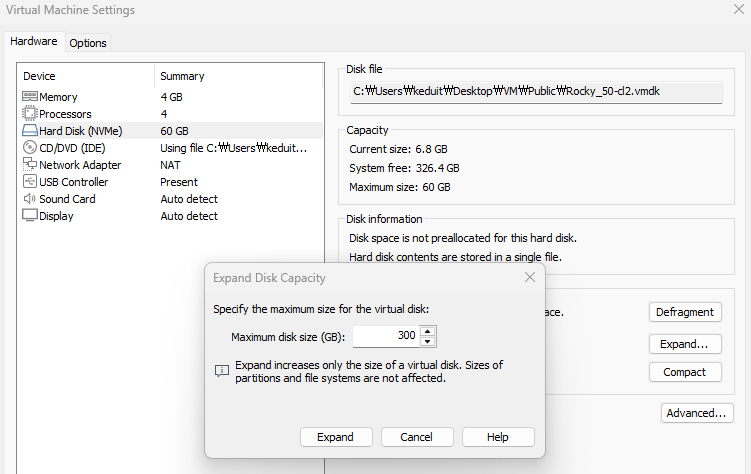Image resolution: width=751 pixels, height=474 pixels.
Task: Click the Compact button
Action: (x=685, y=372)
